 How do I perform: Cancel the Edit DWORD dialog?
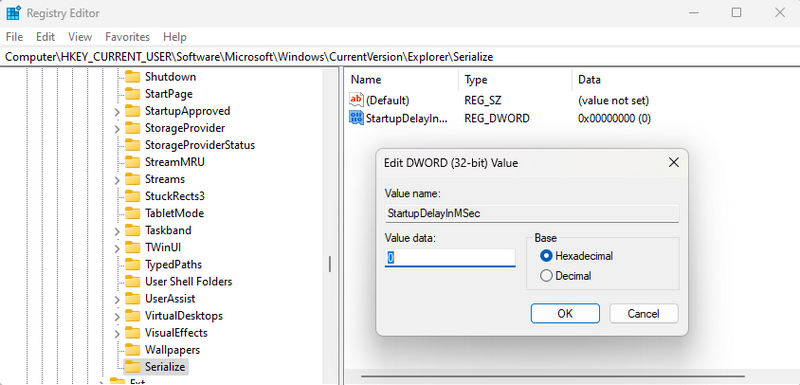click(x=643, y=314)
